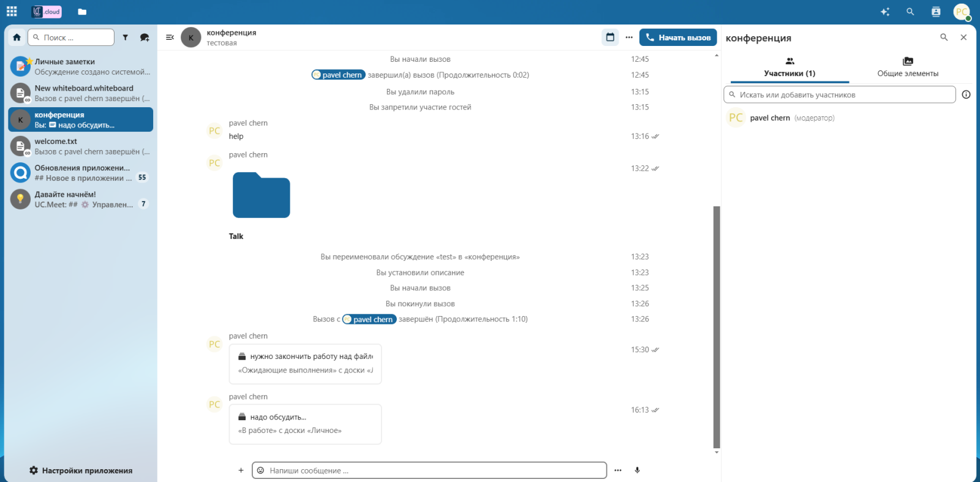Viewport: 980px width, 482px height.
Task: Switch to the Общие элементы tab
Action: click(908, 67)
